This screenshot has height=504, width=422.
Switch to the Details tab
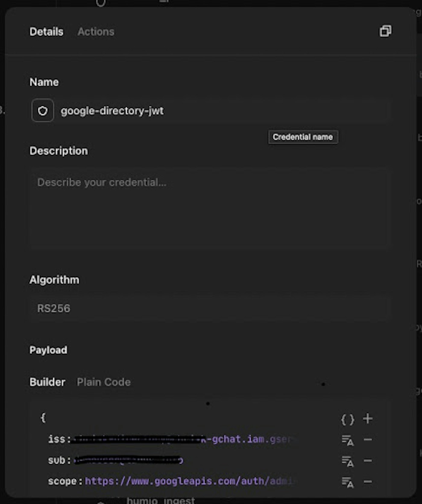coord(46,32)
